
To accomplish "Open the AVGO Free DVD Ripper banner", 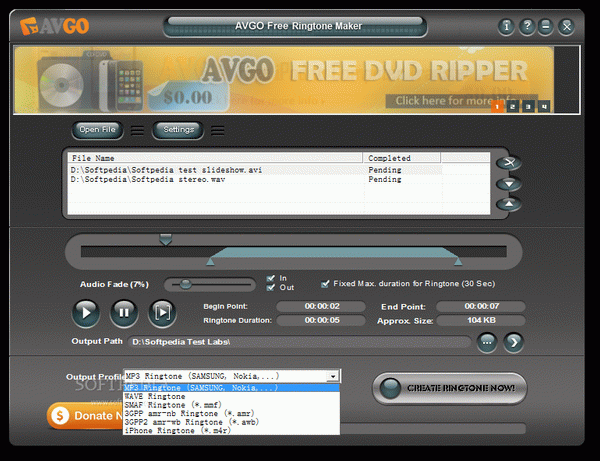I will pos(284,80).
